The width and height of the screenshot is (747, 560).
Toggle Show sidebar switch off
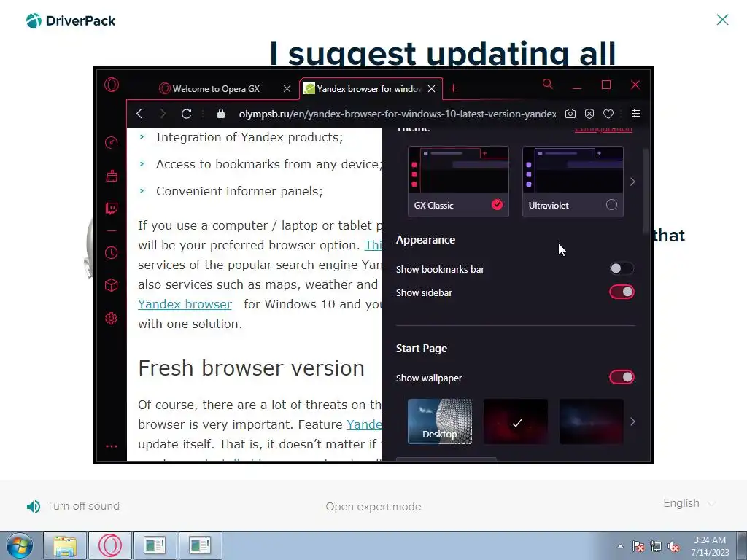coord(622,292)
